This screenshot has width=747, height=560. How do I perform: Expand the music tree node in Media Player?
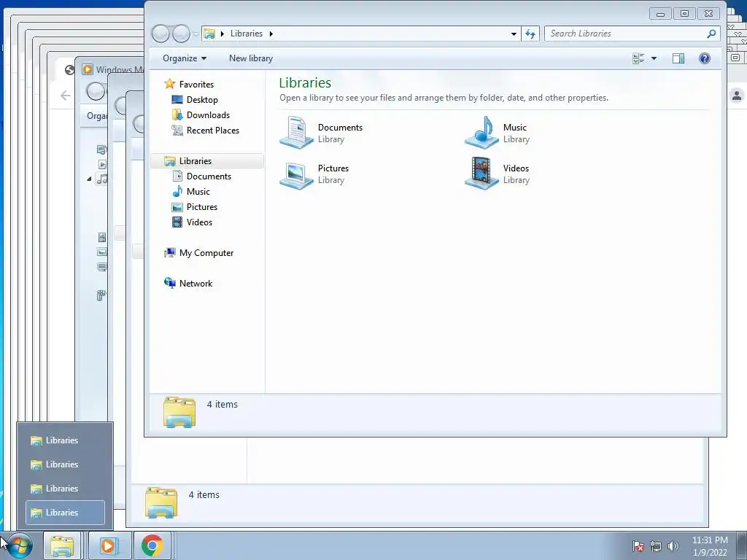(89, 179)
